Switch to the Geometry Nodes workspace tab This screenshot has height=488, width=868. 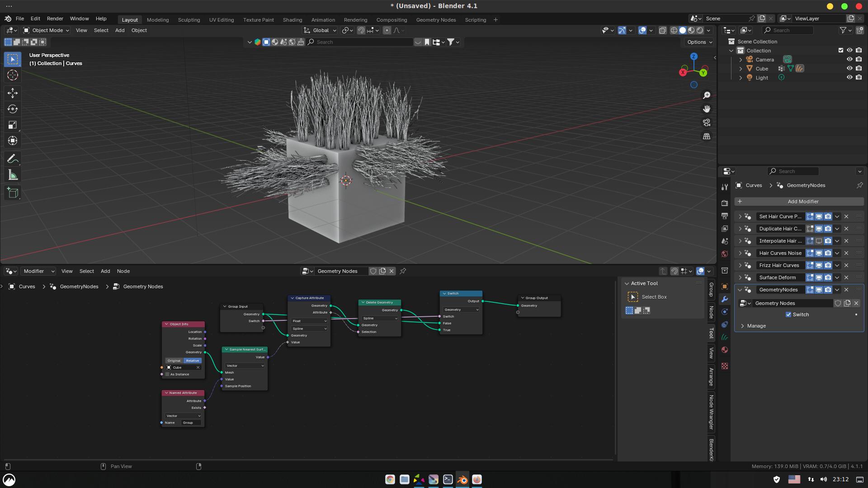coord(436,20)
